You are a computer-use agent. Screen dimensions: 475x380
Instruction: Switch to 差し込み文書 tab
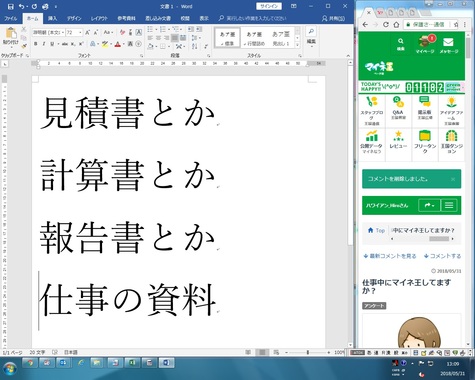[x=158, y=18]
